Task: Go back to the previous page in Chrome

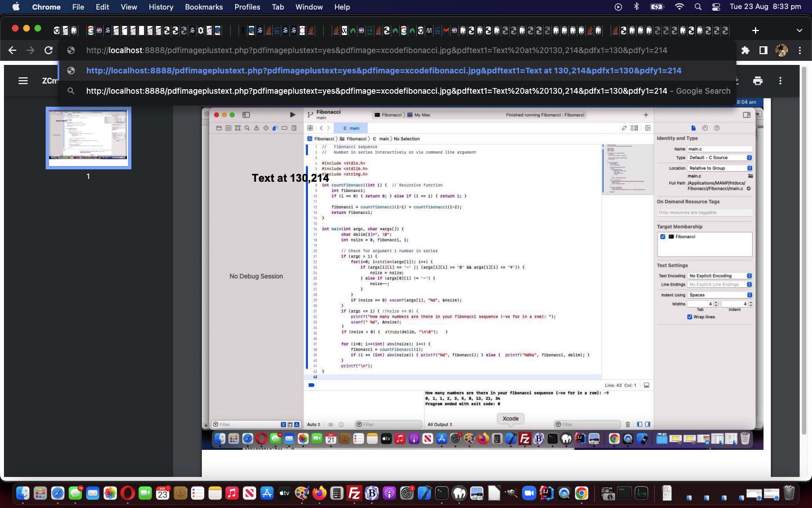Action: 12,50
